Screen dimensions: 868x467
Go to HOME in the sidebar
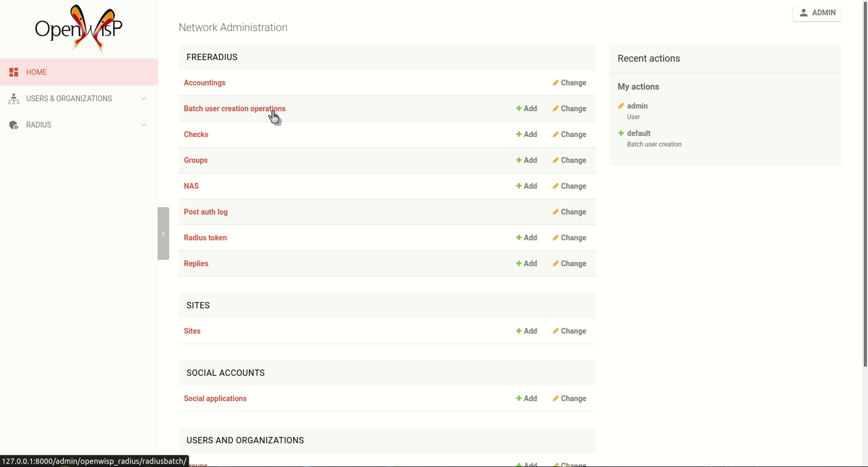79,72
